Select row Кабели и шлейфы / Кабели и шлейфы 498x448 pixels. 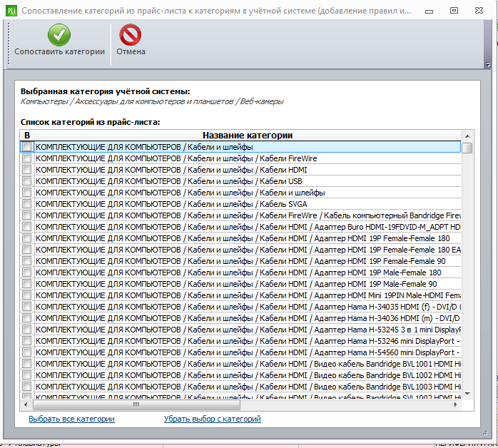(x=248, y=193)
